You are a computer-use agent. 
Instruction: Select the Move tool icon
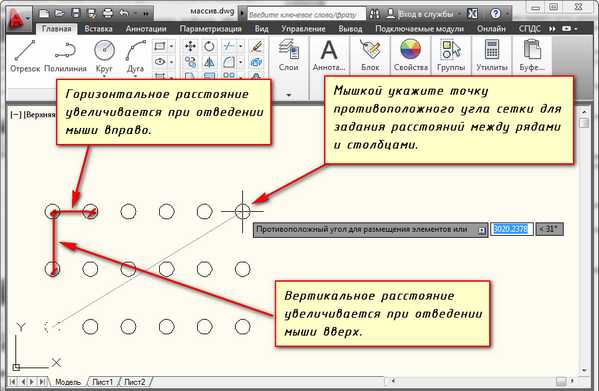click(190, 47)
